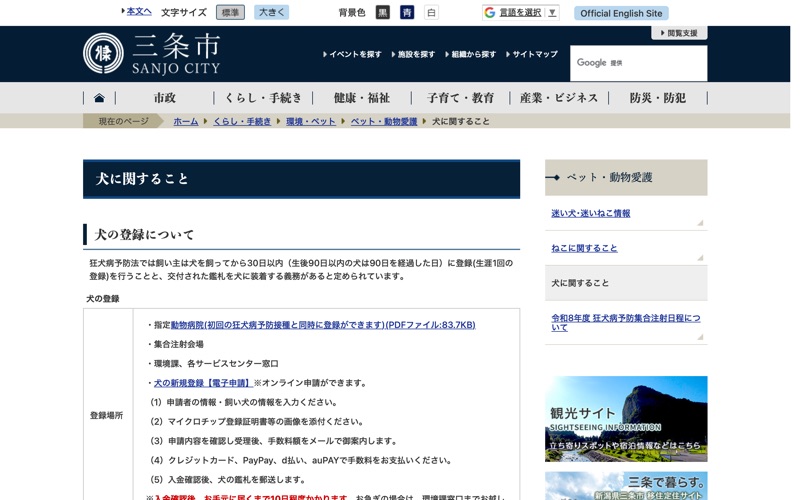This screenshot has height=500, width=800.
Task: Jump to main text (本文へ)
Action: tap(139, 11)
